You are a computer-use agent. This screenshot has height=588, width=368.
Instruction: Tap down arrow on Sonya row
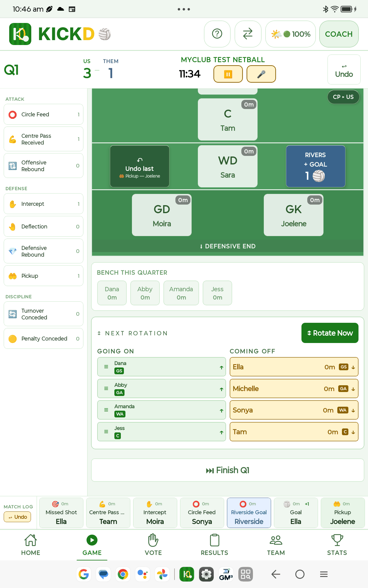tap(353, 410)
